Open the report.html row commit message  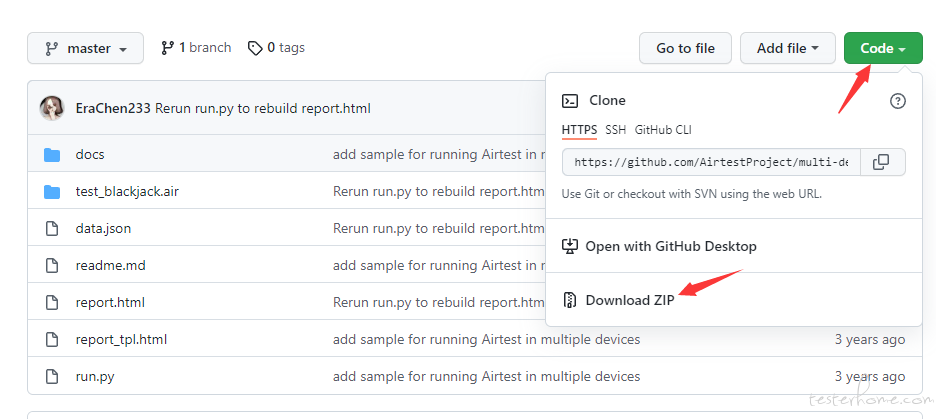439,303
